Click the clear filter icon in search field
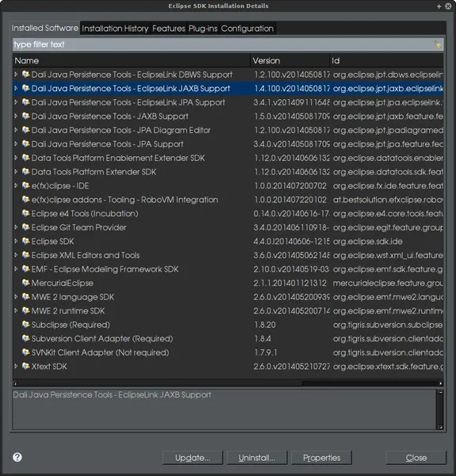 coord(438,44)
